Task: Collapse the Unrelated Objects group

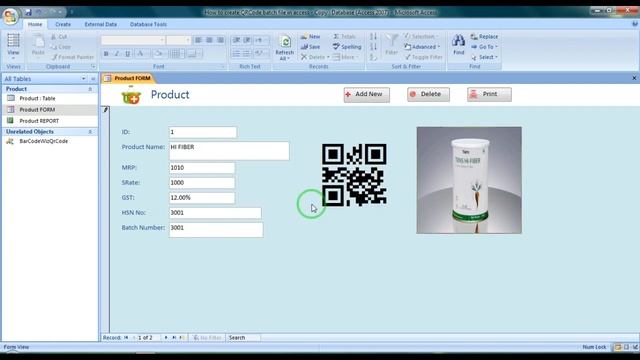Action: pyautogui.click(x=90, y=132)
